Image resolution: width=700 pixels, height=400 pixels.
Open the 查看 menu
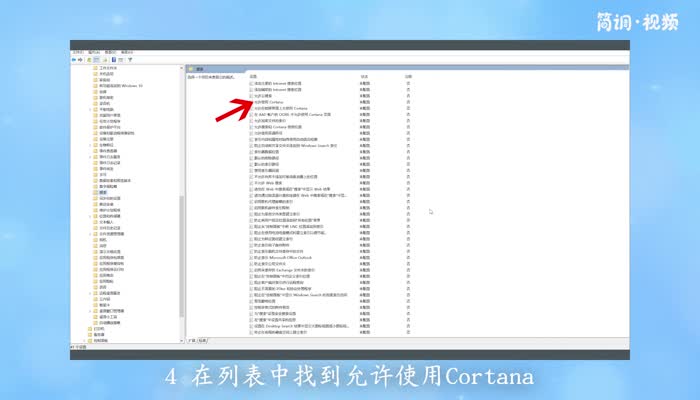coord(110,52)
